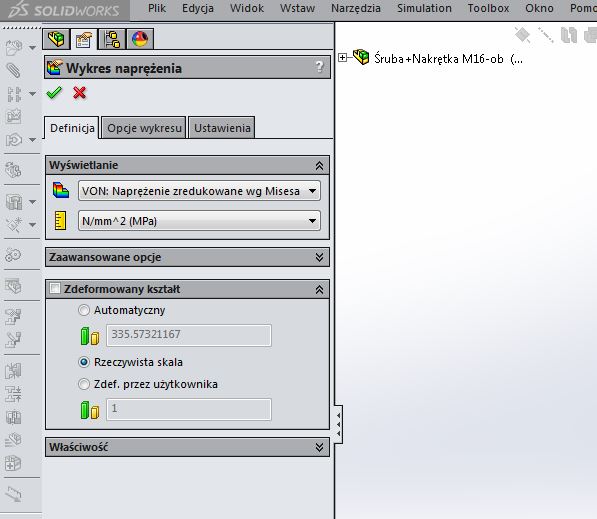Enable the Zdeformowany kształt checkbox
The height and width of the screenshot is (519, 597).
click(x=55, y=288)
